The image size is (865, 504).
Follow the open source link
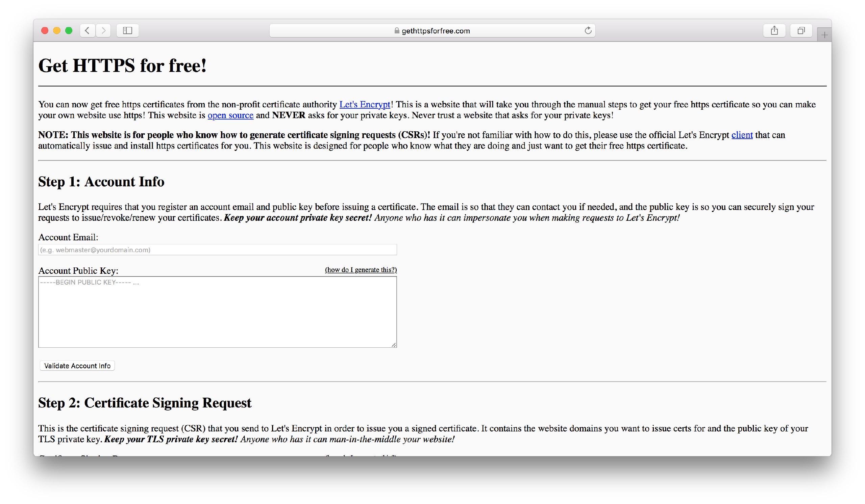click(230, 115)
